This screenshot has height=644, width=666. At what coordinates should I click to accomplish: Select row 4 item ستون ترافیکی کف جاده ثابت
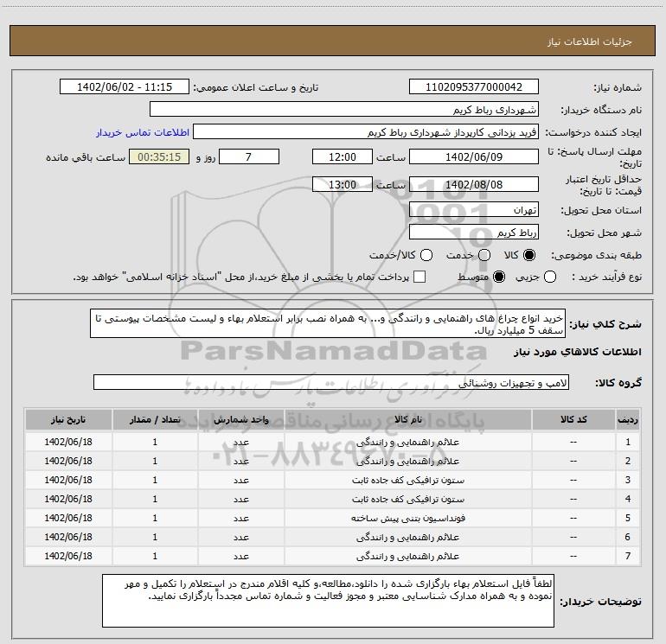coord(407,500)
